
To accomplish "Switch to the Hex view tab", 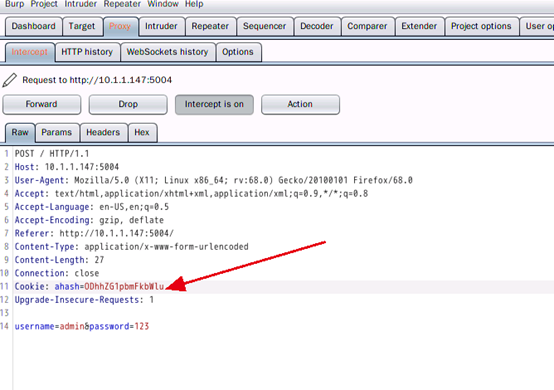I will 142,132.
